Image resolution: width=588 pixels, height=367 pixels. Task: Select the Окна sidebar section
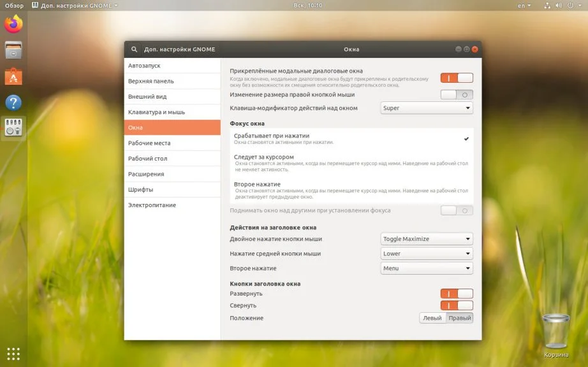pos(172,127)
